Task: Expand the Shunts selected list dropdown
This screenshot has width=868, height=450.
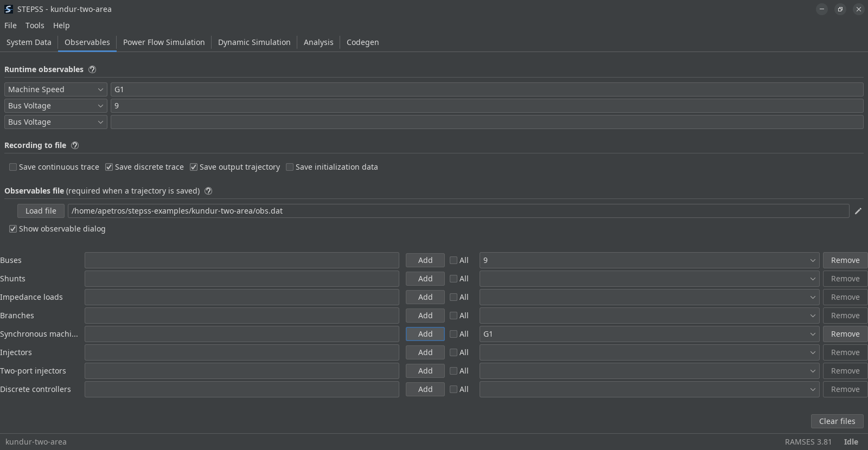Action: [x=649, y=279]
